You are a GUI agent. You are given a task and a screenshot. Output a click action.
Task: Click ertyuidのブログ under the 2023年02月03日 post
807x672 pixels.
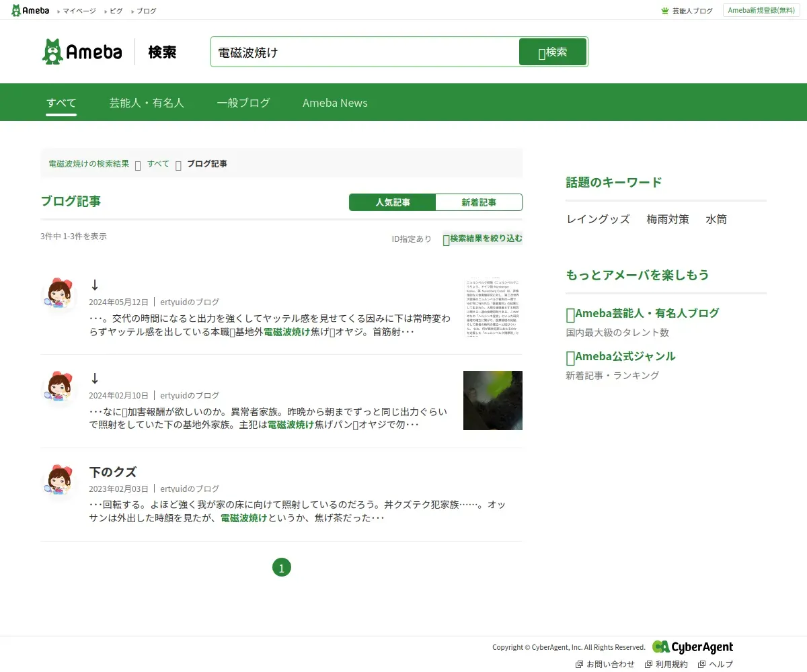click(x=190, y=489)
